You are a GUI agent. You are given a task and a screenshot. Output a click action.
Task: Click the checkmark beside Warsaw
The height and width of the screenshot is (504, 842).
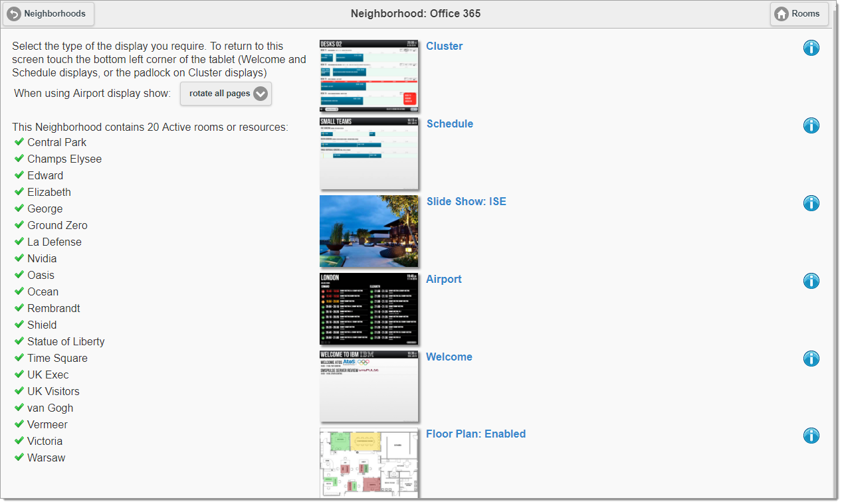pyautogui.click(x=19, y=458)
